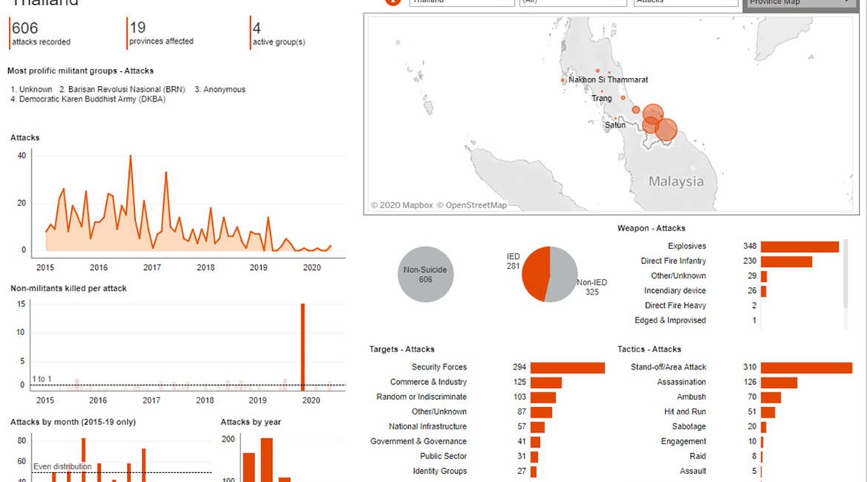Select the Identity Groups bar
This screenshot has height=482, width=868.
click(x=533, y=472)
